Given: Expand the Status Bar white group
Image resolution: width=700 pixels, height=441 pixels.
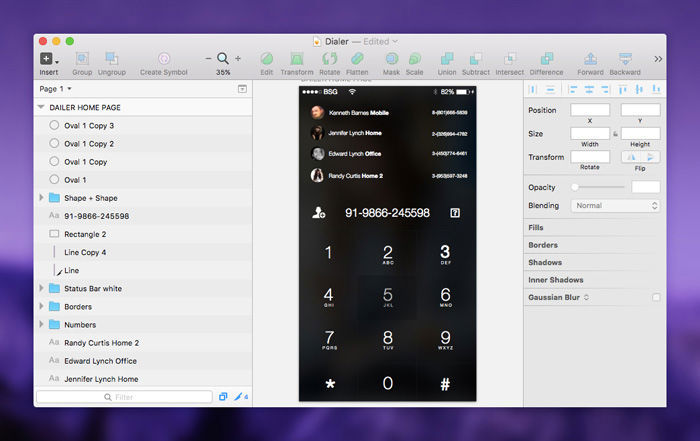Looking at the screenshot, I should coord(41,288).
